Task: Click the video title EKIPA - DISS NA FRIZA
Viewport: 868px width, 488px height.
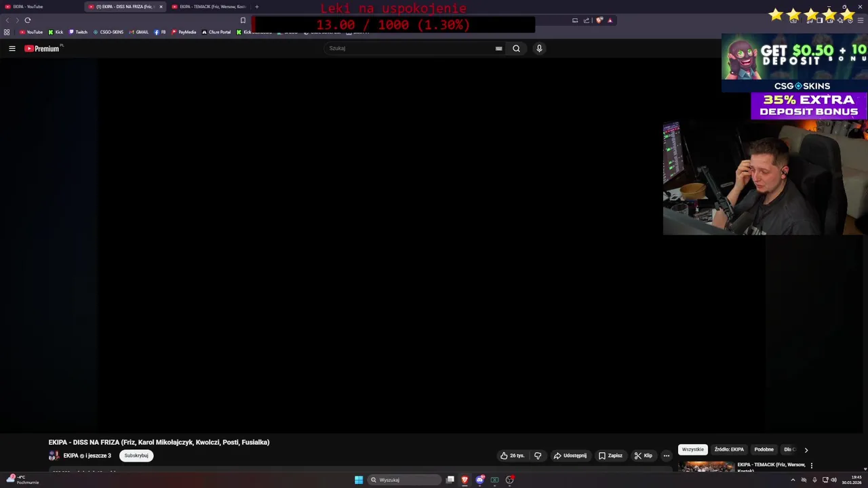Action: coord(159,442)
